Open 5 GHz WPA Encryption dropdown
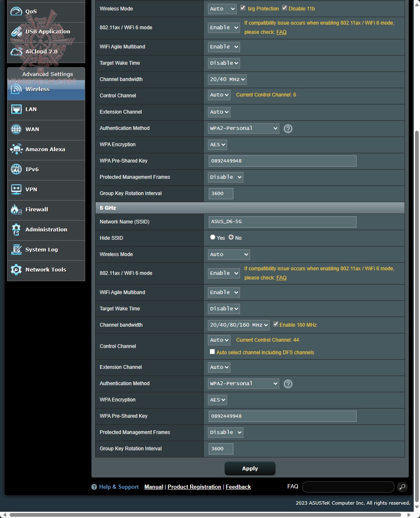The height and width of the screenshot is (518, 420). pos(218,400)
